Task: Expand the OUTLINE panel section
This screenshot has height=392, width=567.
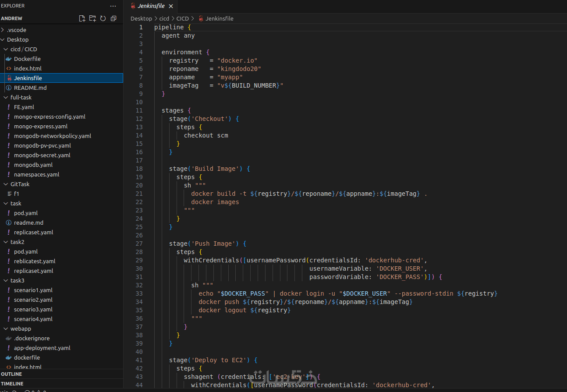Action: [x=12, y=374]
